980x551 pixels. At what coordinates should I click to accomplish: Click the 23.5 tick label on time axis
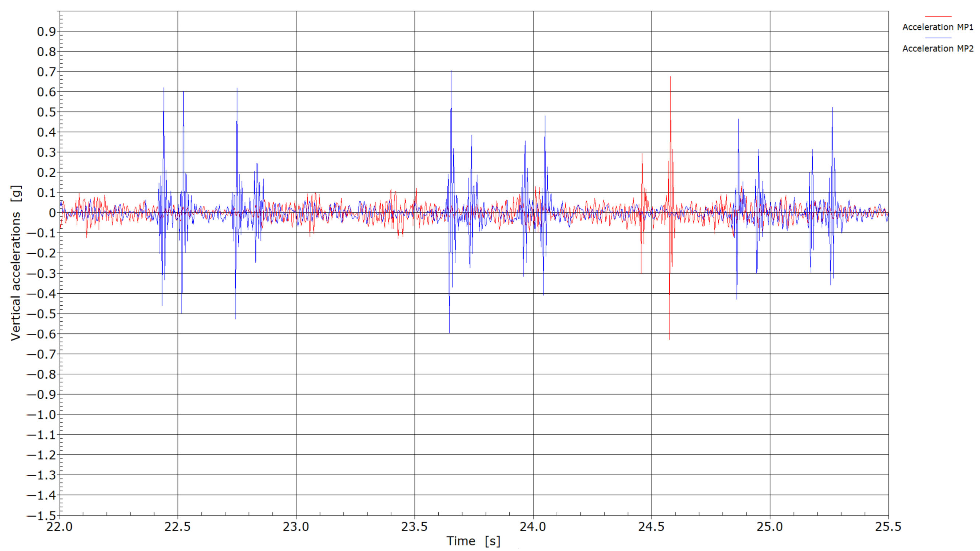pyautogui.click(x=415, y=527)
